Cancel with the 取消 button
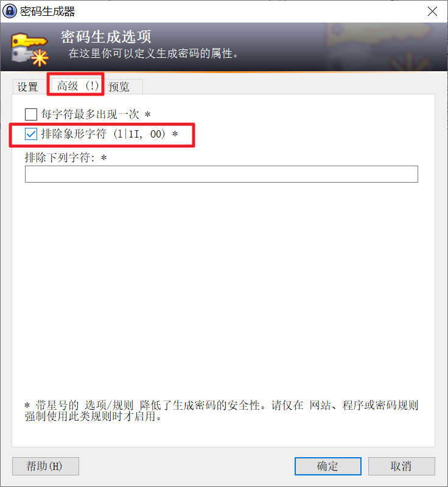The width and height of the screenshot is (448, 487). click(x=401, y=466)
